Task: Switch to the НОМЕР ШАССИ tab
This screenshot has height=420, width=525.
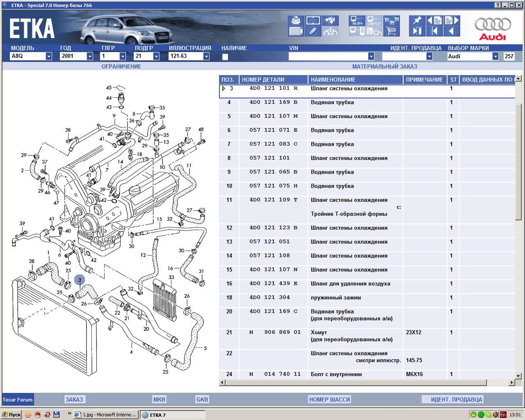Action: coord(329,399)
